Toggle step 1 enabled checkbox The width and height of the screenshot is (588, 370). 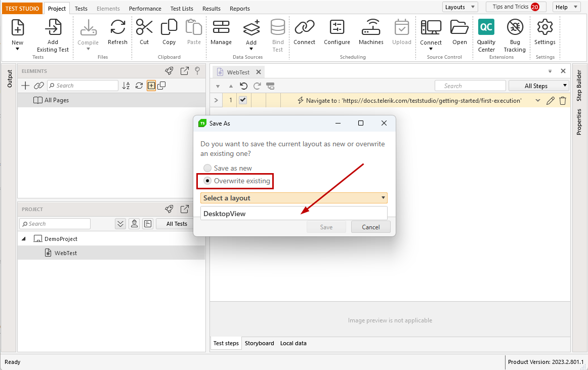pyautogui.click(x=243, y=100)
